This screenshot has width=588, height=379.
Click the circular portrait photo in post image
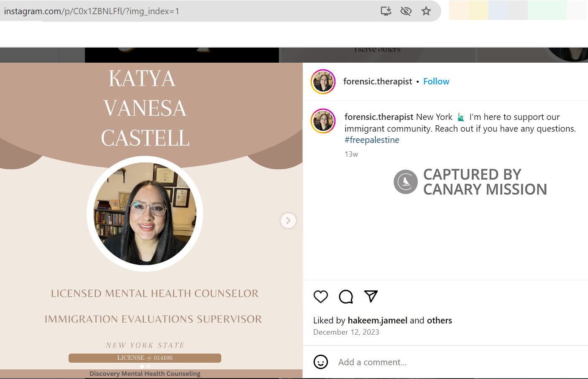point(145,214)
